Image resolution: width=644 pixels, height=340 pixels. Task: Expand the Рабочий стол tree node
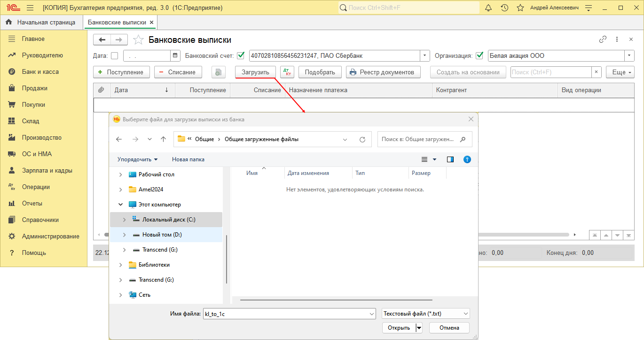pyautogui.click(x=121, y=174)
